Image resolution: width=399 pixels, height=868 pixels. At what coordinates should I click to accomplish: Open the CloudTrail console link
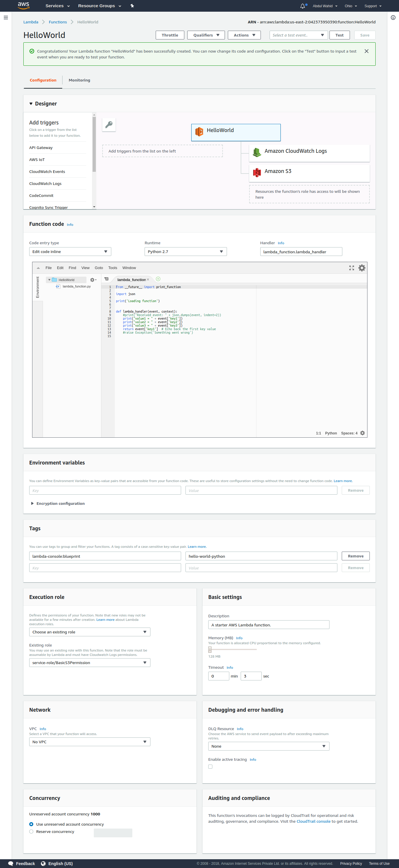tap(313, 822)
